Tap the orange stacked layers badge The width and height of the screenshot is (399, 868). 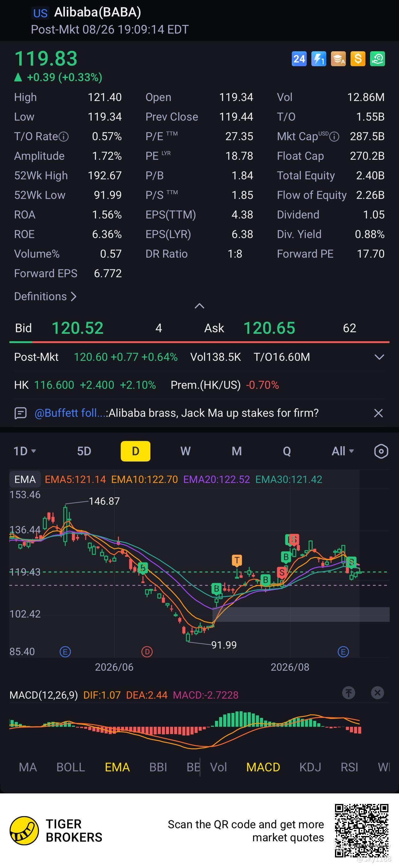point(338,59)
